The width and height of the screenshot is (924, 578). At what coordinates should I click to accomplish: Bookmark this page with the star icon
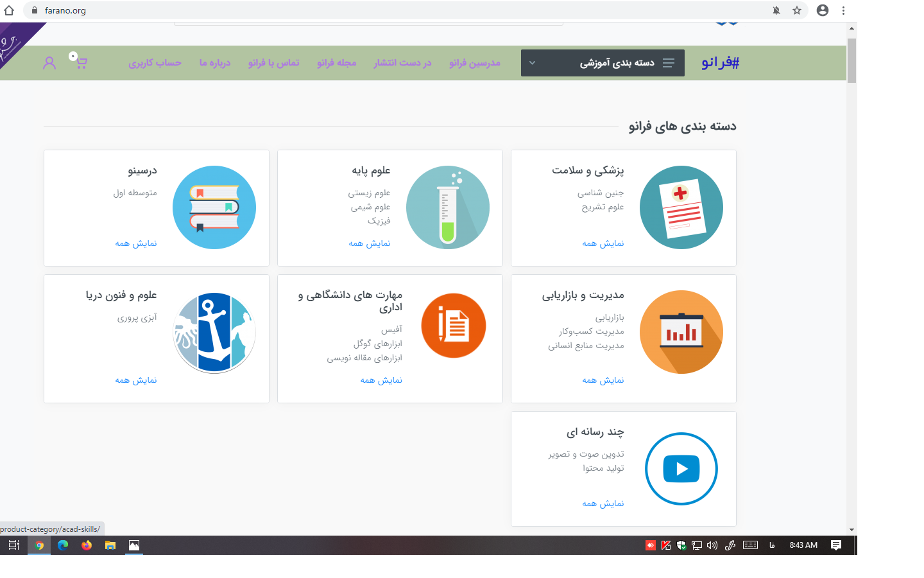[x=796, y=10]
